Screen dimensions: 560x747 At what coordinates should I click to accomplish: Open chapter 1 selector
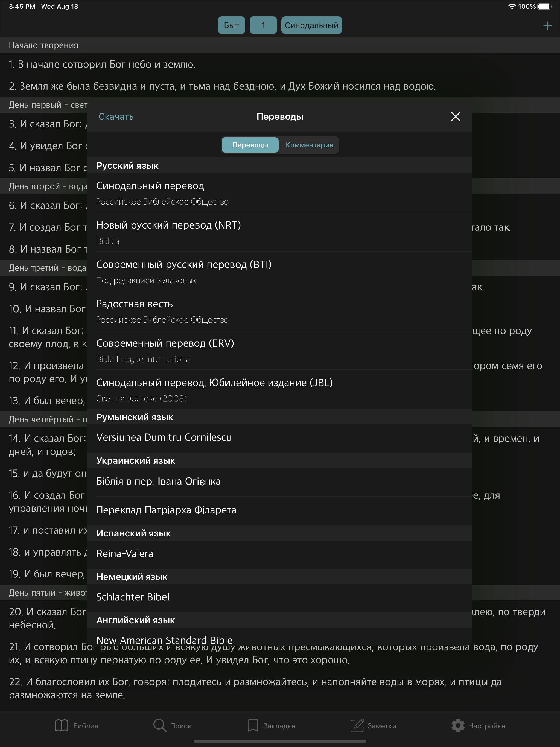point(263,25)
